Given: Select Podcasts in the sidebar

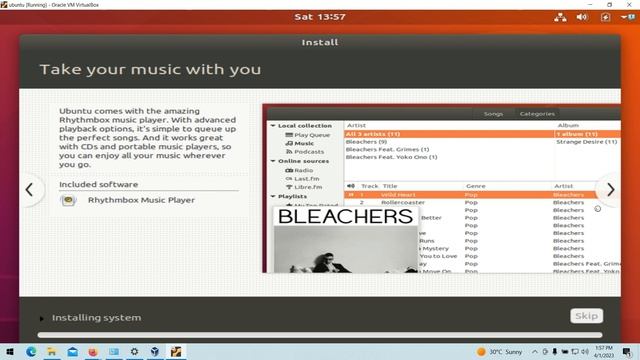Looking at the screenshot, I should (x=304, y=152).
